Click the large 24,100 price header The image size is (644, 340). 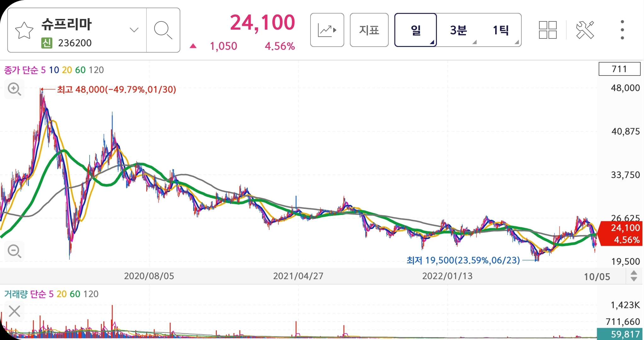263,23
